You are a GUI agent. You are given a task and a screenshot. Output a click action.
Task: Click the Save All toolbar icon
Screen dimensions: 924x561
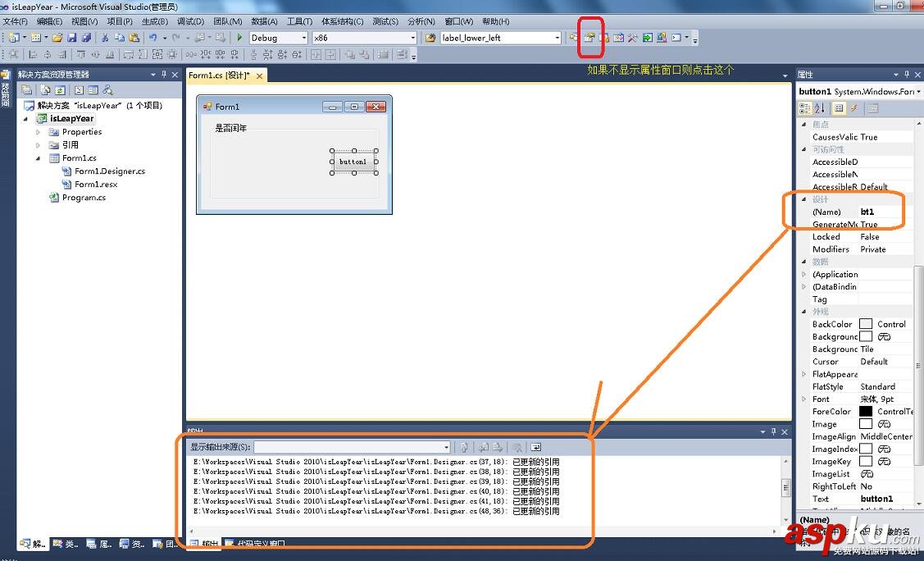coord(86,38)
